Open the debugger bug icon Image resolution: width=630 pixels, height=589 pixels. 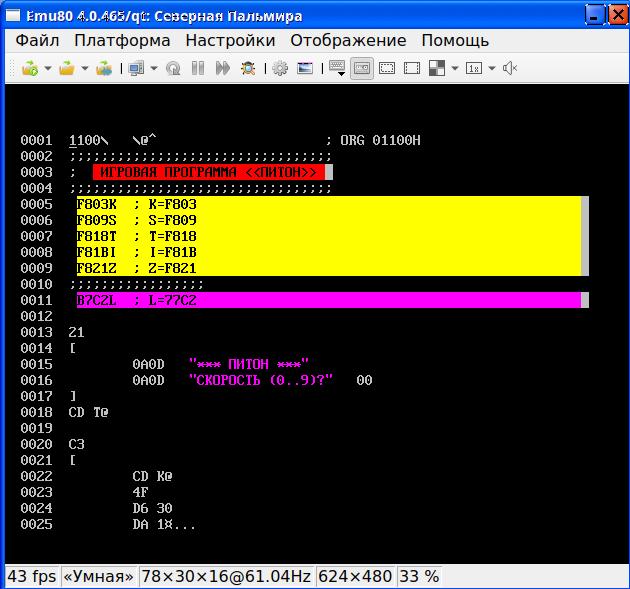pos(247,68)
